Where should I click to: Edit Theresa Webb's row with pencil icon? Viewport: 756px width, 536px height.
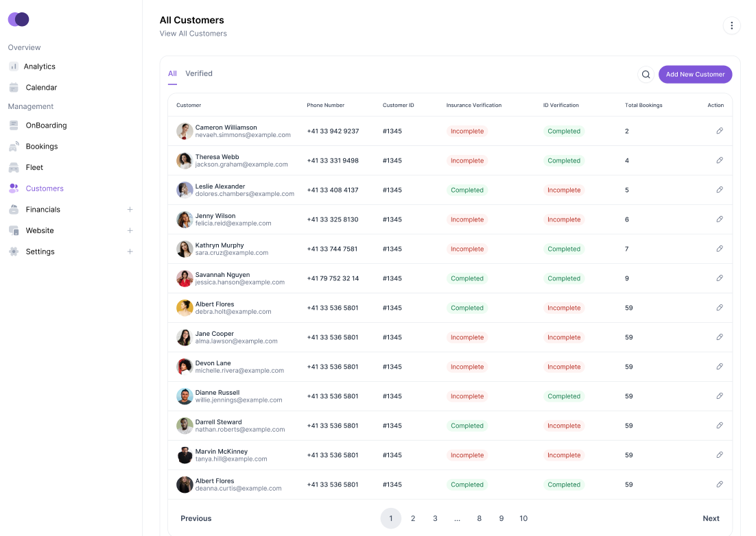720,160
